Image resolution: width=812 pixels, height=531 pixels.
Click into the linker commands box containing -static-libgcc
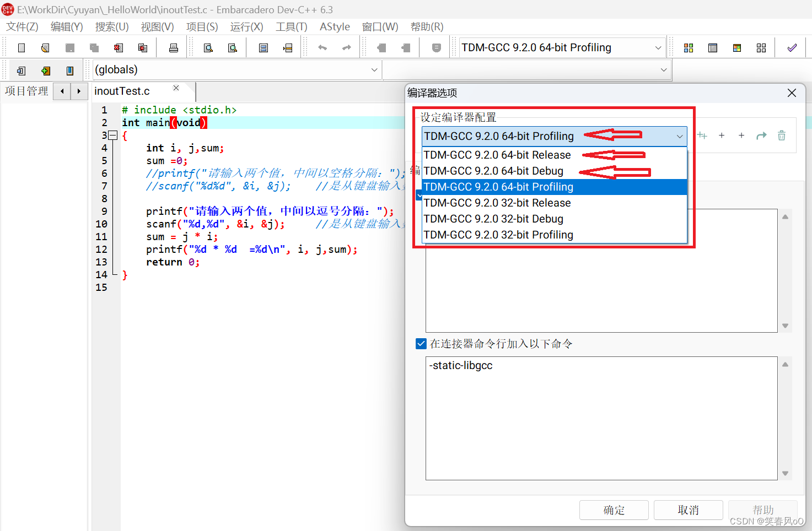coord(601,418)
